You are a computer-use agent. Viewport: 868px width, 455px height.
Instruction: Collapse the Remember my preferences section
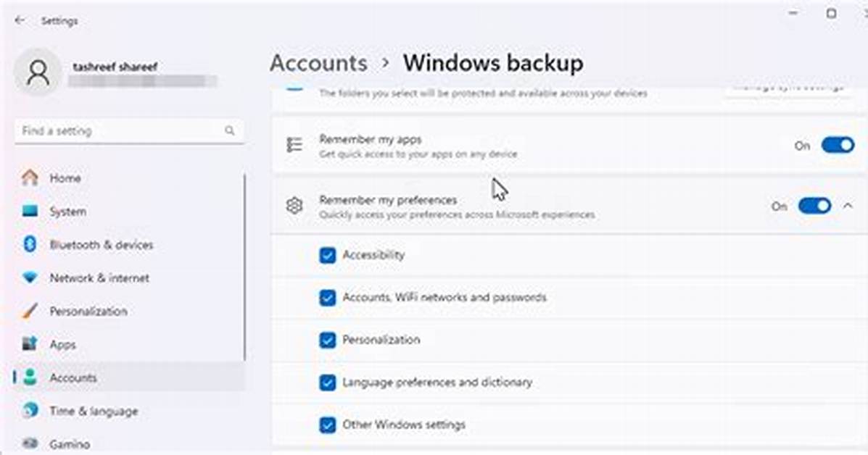848,206
